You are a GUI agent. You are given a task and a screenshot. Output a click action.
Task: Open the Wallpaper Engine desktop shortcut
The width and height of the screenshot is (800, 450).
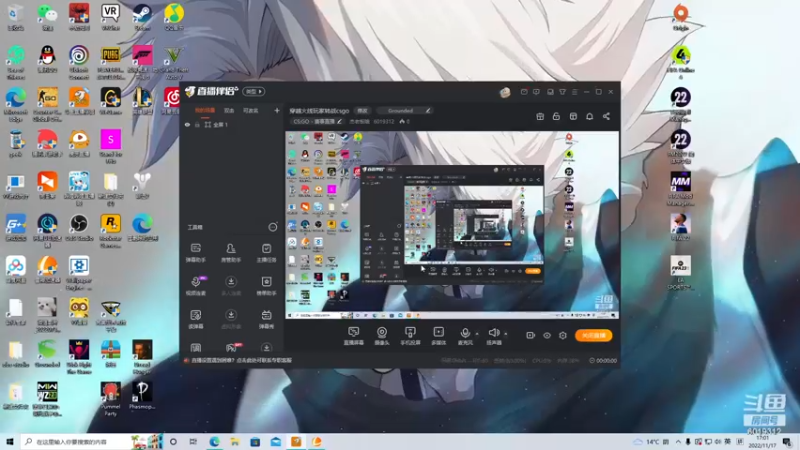(79, 273)
